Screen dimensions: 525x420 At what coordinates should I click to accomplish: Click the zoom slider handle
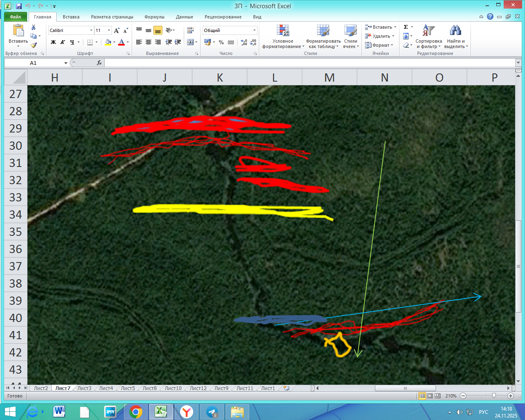pos(494,395)
